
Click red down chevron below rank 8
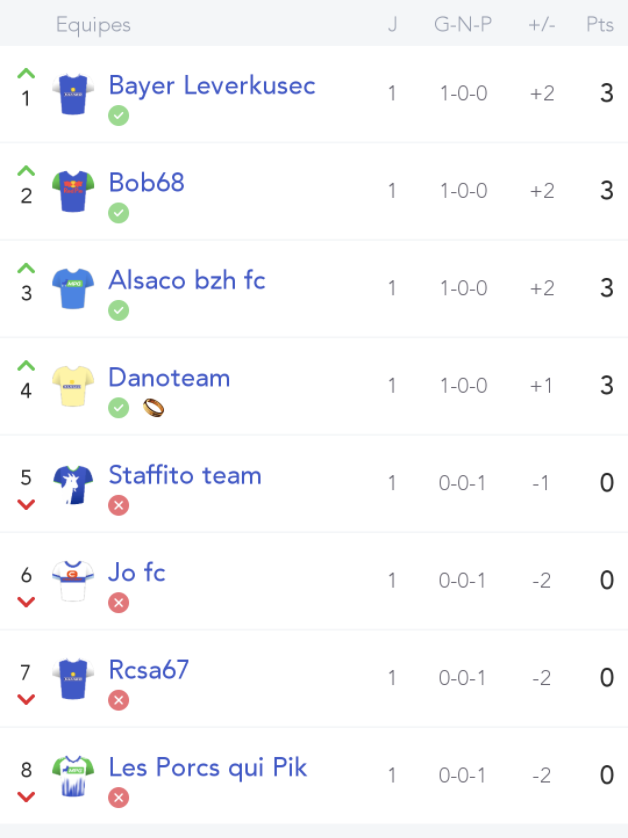[26, 796]
